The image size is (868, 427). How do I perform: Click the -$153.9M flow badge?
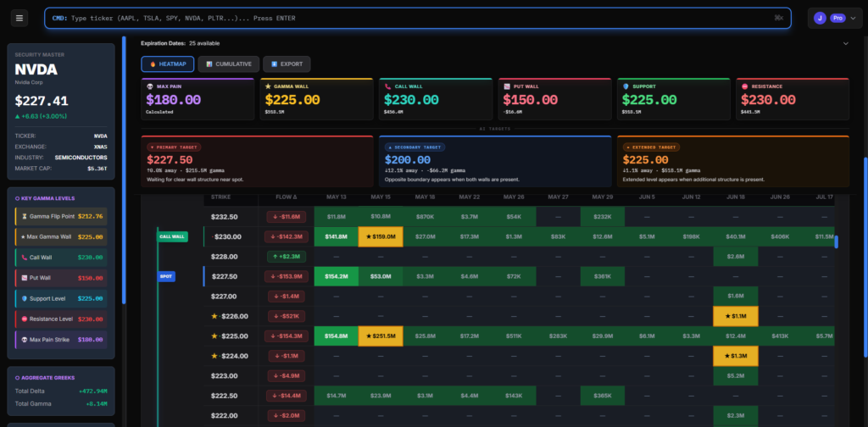pos(287,276)
